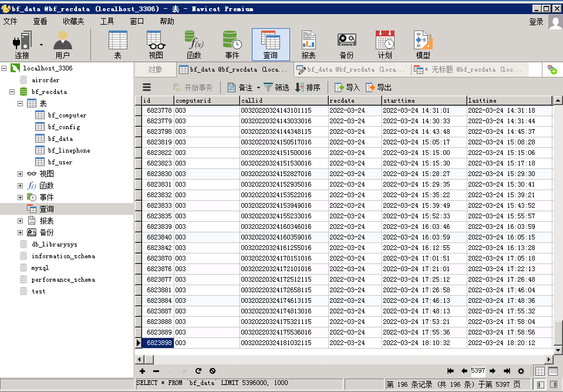This screenshot has height=392, width=563.
Task: Click the page number field 5397
Action: coord(478,370)
